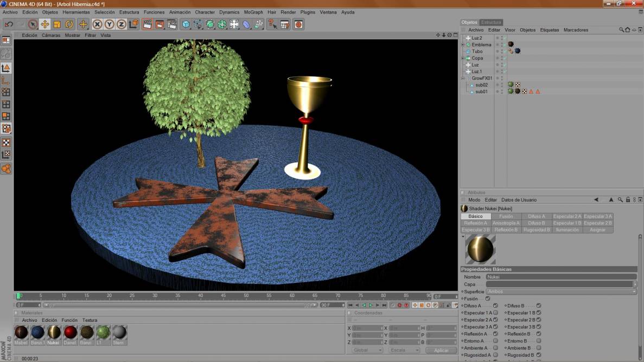The image size is (644, 362).
Task: Toggle the Difuso A checkbox
Action: (495, 306)
